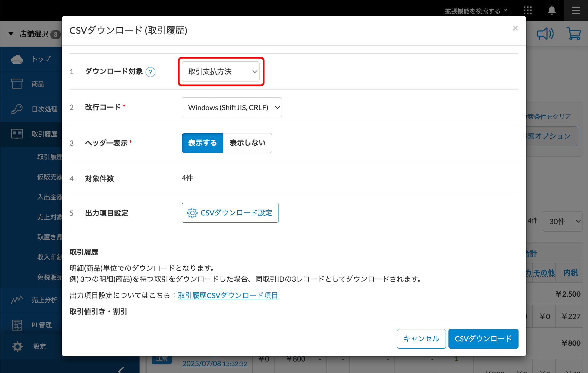Open the 商品 sidebar menu item
Viewport: 588px width, 373px height.
pyautogui.click(x=38, y=84)
